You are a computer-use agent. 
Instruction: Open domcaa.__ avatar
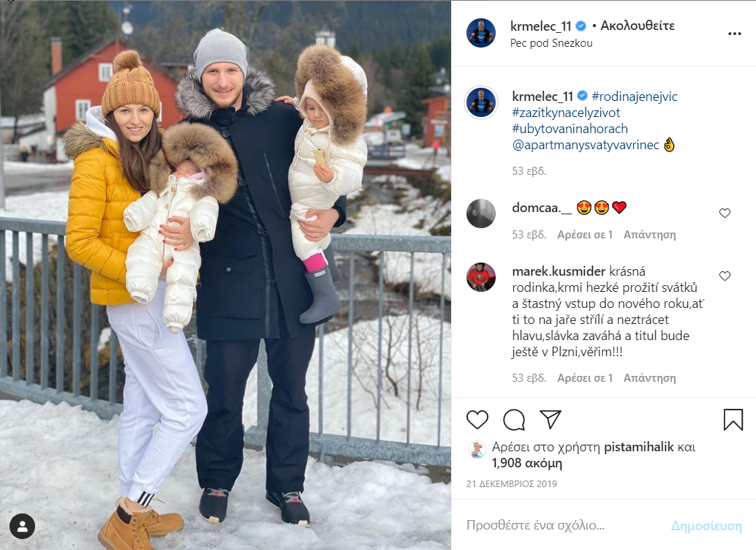pyautogui.click(x=481, y=214)
